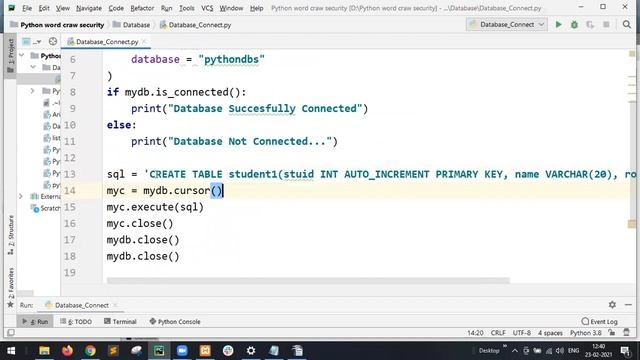Viewport: 640px width, 360px height.
Task: Open the File menu
Action: 27,8
